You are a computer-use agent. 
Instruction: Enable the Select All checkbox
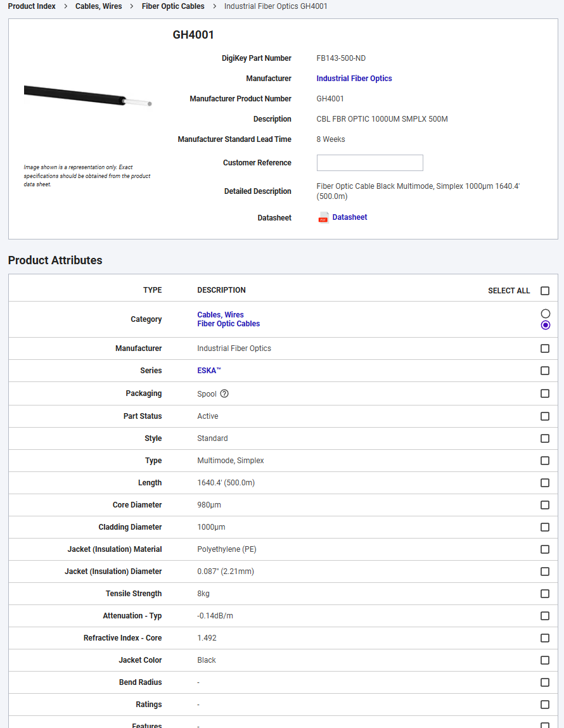coord(544,291)
